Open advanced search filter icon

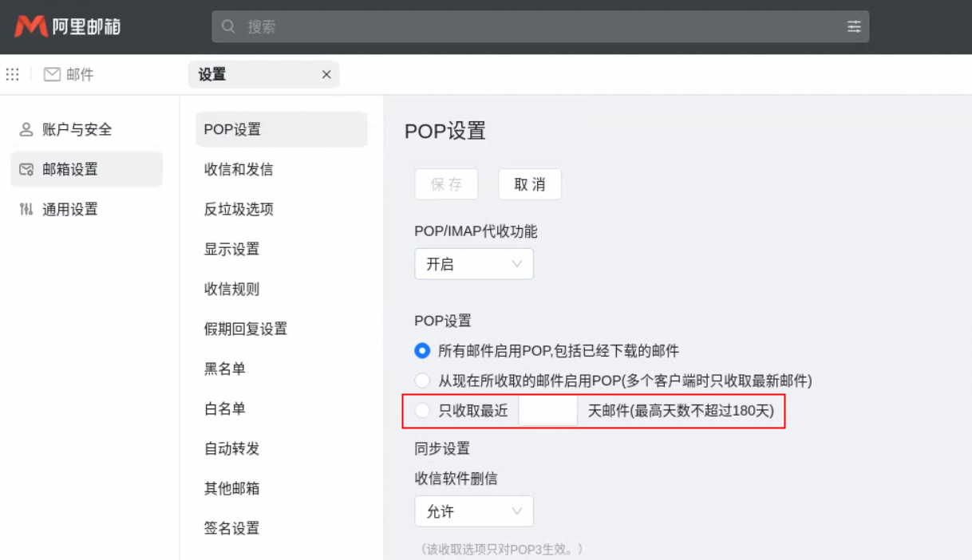pos(854,26)
